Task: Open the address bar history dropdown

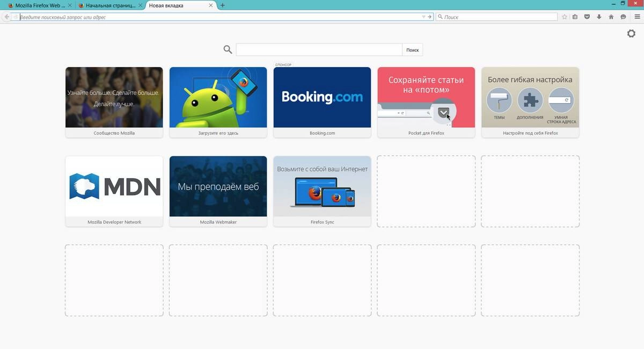Action: [x=423, y=17]
